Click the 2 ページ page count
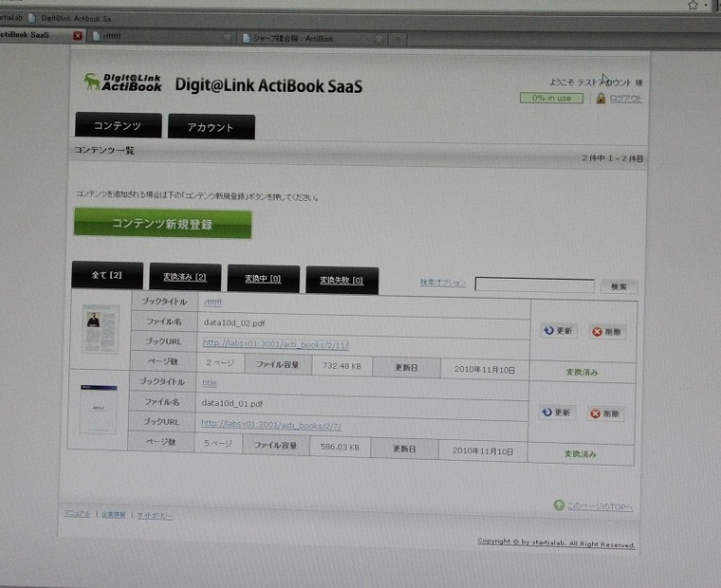This screenshot has height=588, width=721. 220,362
